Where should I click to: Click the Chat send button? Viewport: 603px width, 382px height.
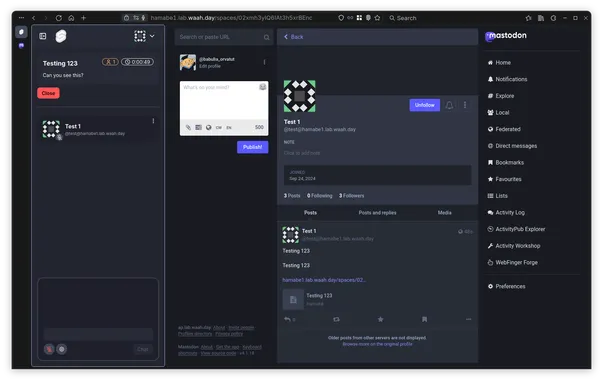[143, 349]
